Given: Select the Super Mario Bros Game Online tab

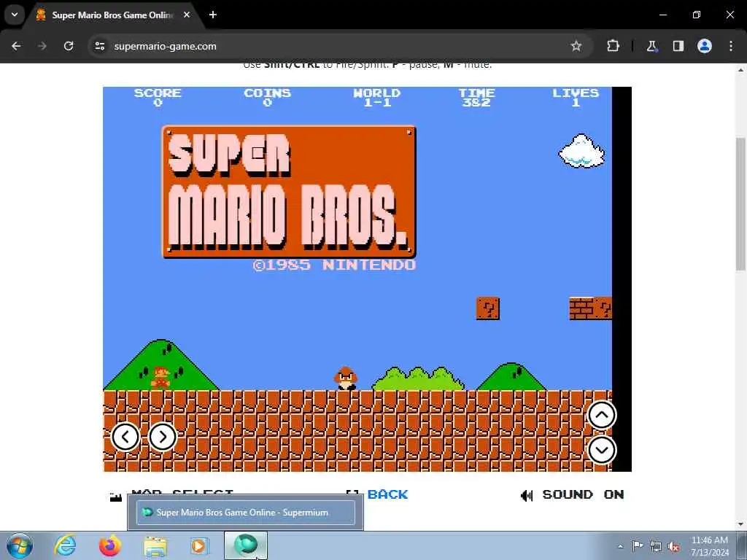Looking at the screenshot, I should (x=112, y=15).
